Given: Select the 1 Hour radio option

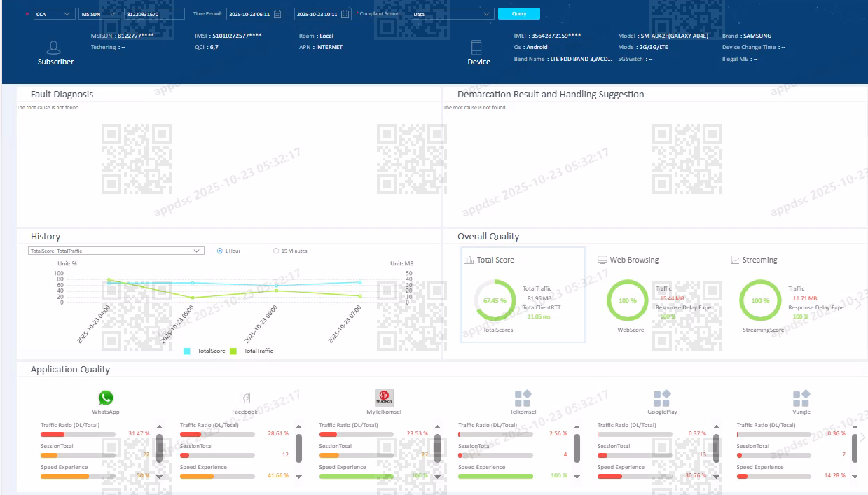Looking at the screenshot, I should (220, 251).
